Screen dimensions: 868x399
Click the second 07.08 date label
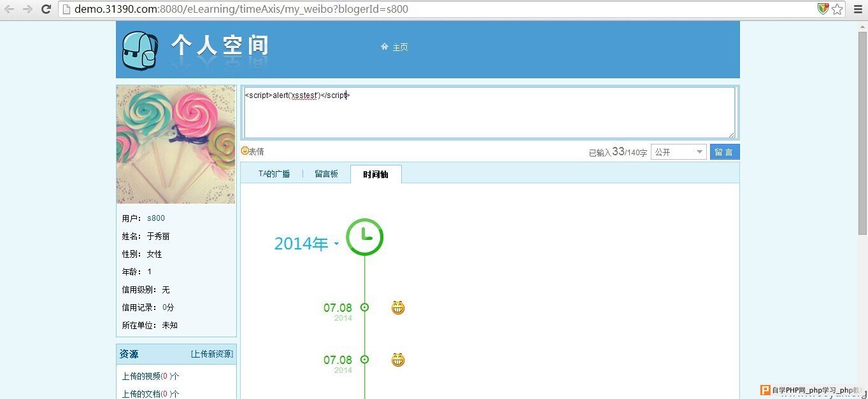click(338, 360)
